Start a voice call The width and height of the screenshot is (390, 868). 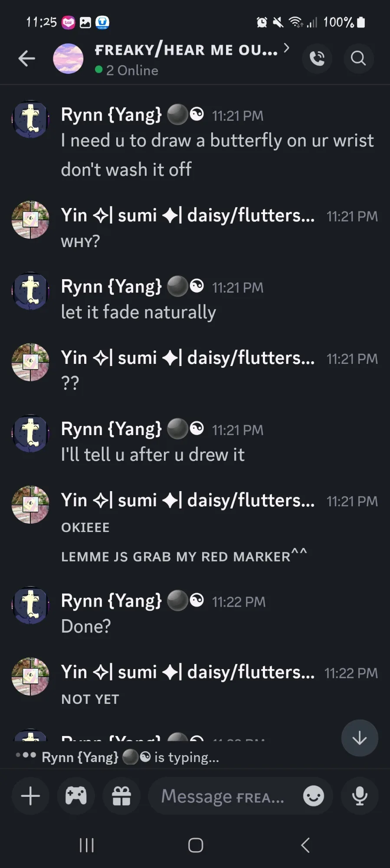coord(317,58)
